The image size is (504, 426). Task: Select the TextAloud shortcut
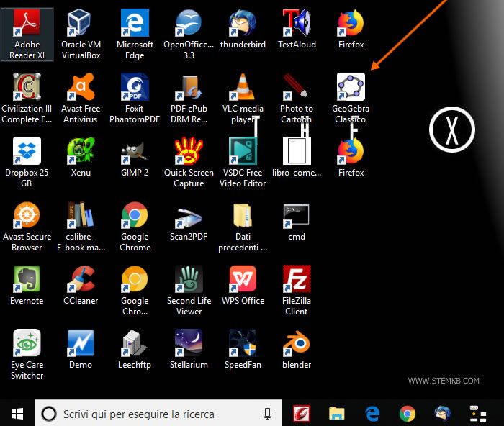tap(297, 30)
